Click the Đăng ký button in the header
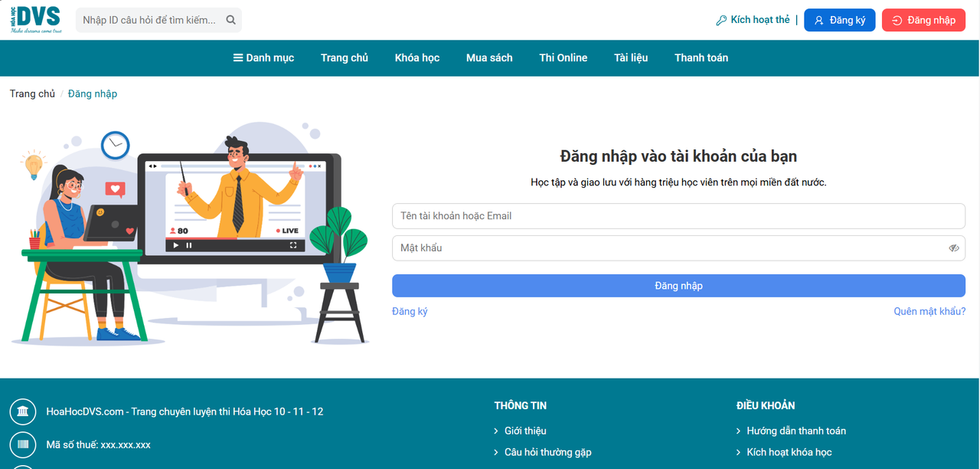980x469 pixels. (839, 21)
